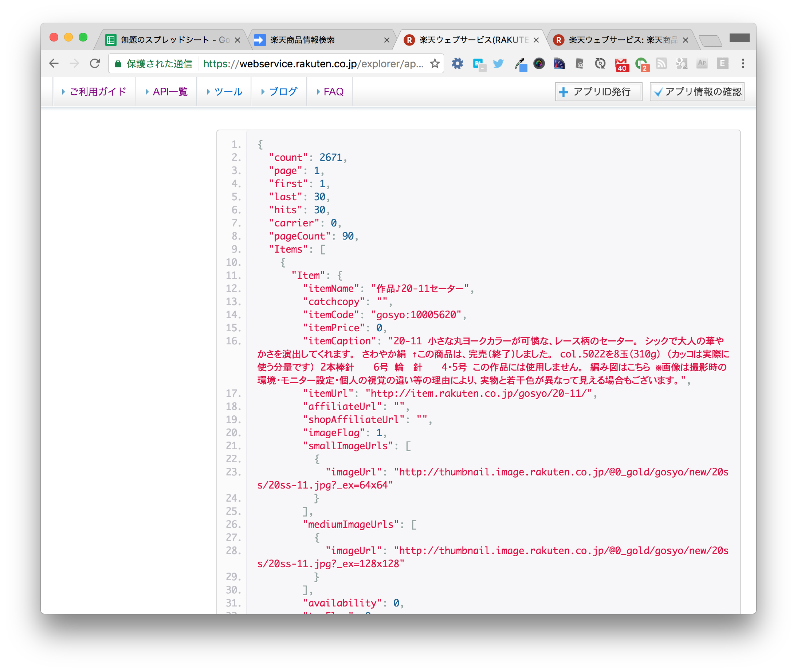The image size is (797, 672).
Task: Click the "imageFlag": 1 line
Action: 345,433
